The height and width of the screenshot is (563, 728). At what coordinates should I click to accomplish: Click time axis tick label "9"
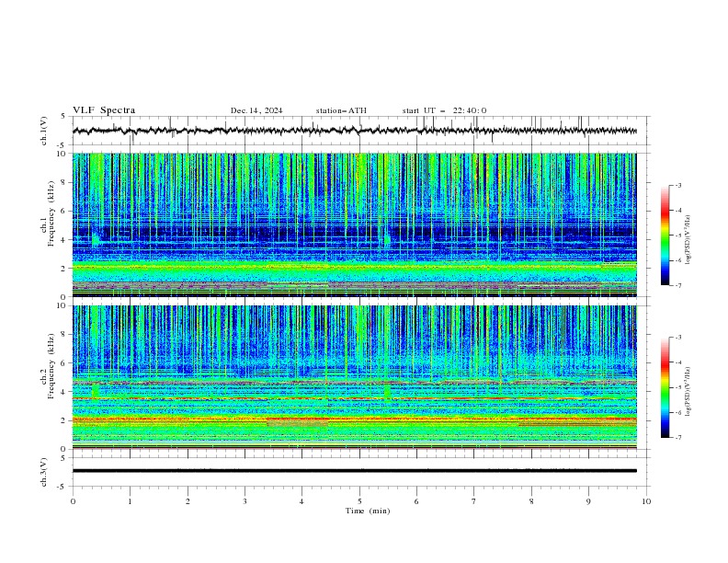[588, 501]
